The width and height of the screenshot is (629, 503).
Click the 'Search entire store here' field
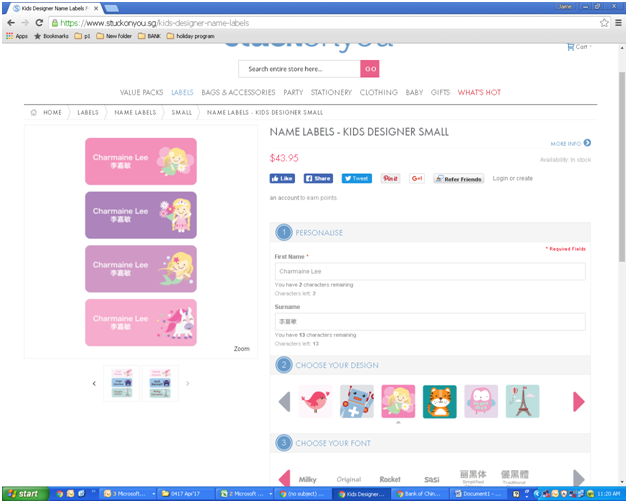(x=299, y=69)
